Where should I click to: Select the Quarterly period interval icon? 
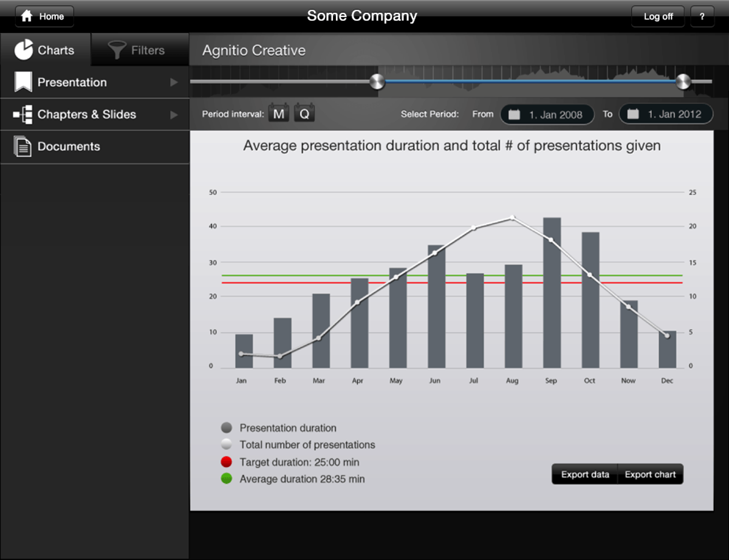pyautogui.click(x=304, y=112)
